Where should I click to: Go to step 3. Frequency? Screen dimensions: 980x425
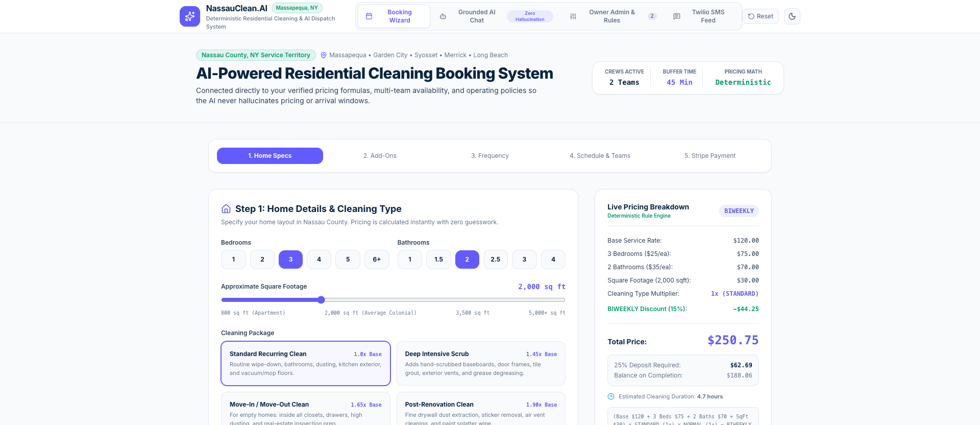pos(490,156)
